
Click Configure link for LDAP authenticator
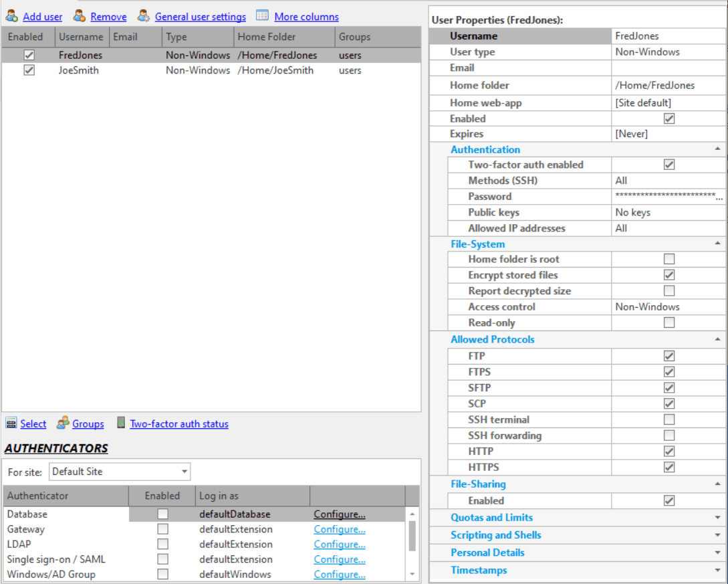click(x=340, y=545)
